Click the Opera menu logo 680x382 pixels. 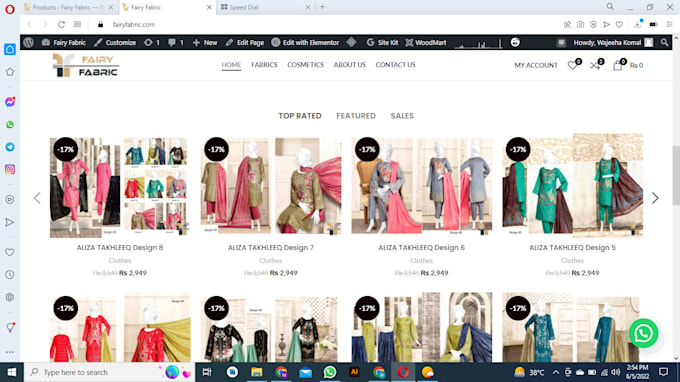[10, 9]
